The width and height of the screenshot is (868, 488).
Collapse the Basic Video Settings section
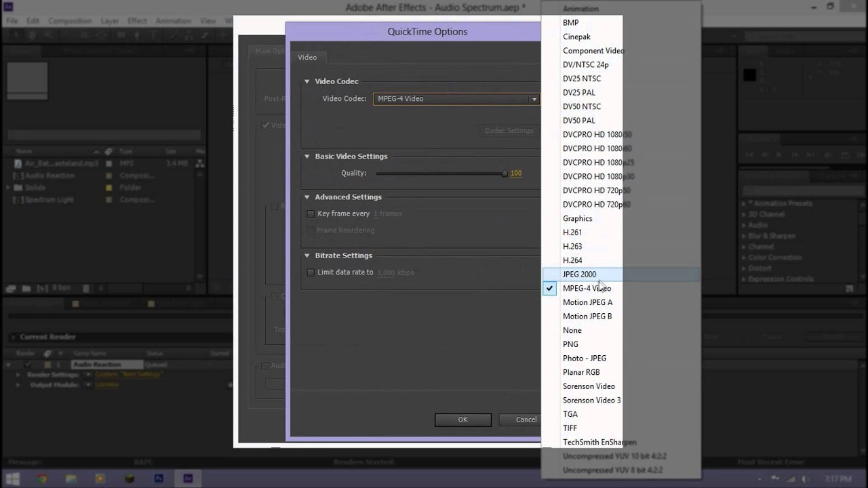(x=307, y=157)
